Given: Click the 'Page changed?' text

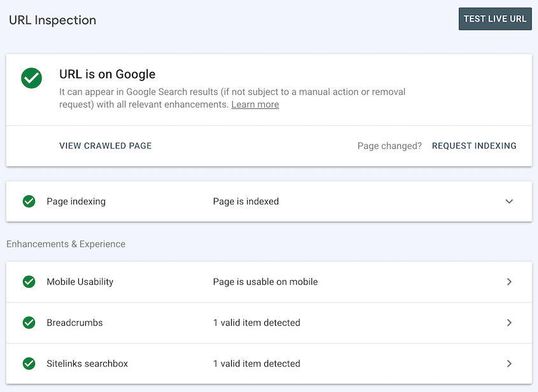Looking at the screenshot, I should click(390, 146).
